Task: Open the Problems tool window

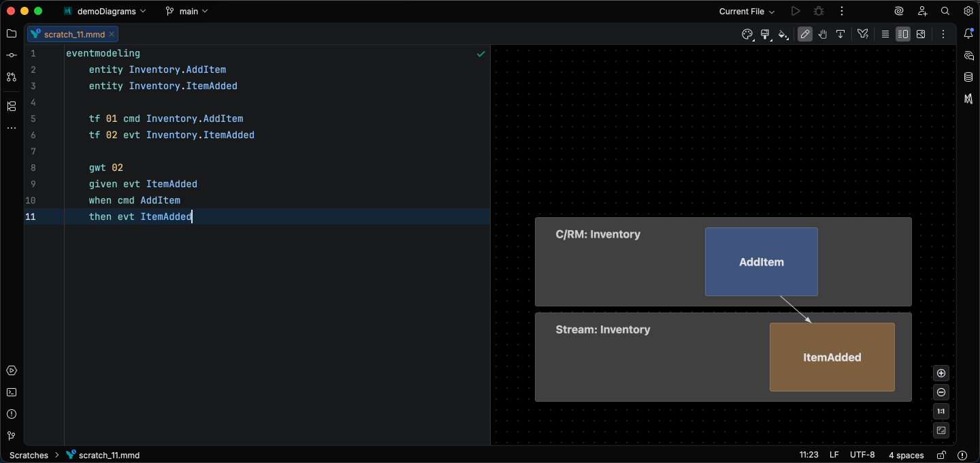Action: tap(11, 414)
